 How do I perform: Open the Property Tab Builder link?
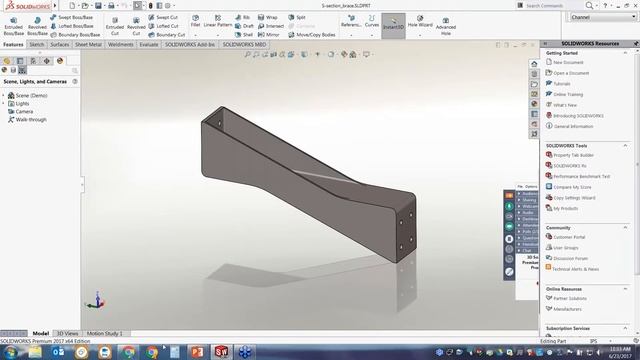[573, 155]
